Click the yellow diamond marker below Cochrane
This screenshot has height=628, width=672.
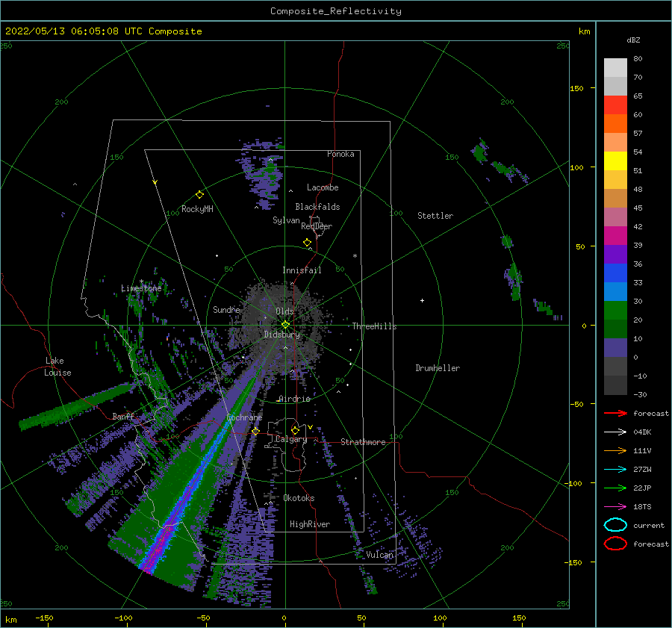pyautogui.click(x=255, y=432)
